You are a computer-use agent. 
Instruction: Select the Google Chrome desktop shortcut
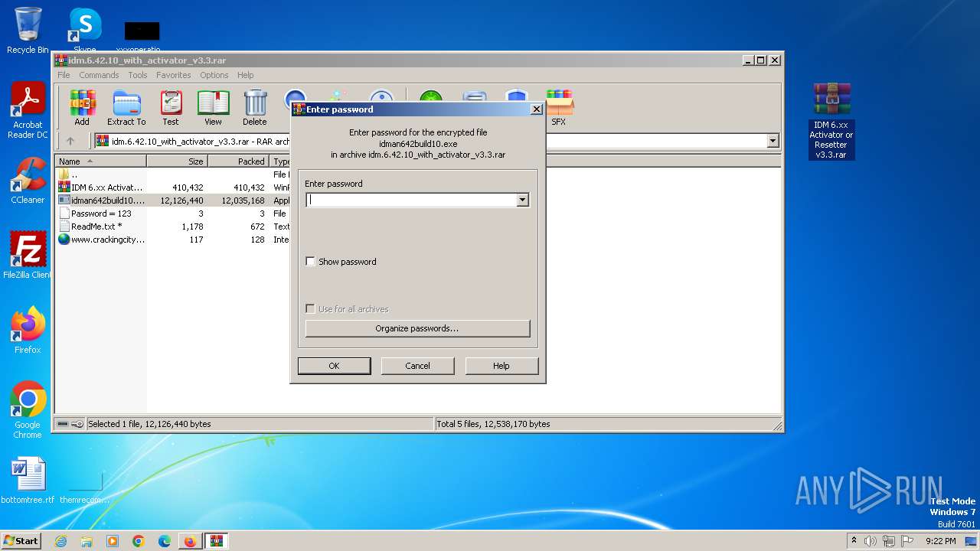(x=28, y=409)
